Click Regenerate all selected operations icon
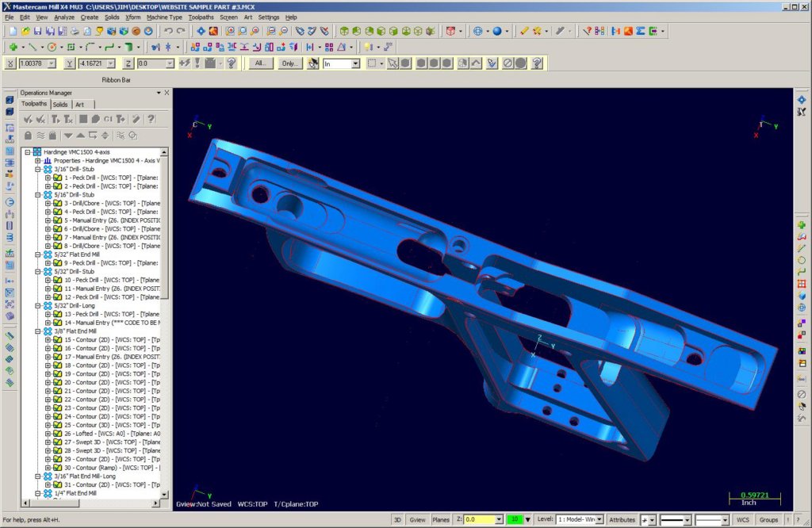812x528 pixels. coord(56,119)
